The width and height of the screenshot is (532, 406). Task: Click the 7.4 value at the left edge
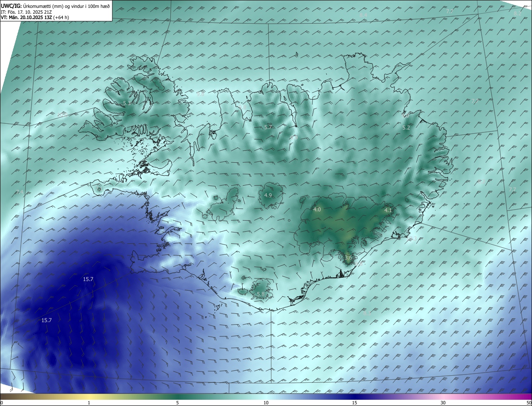click(x=20, y=192)
